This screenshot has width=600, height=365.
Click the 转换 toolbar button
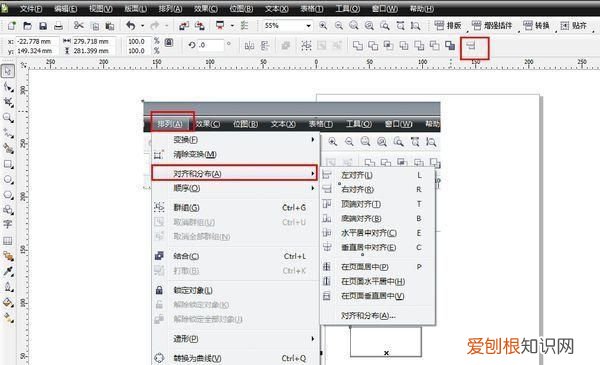pos(536,26)
